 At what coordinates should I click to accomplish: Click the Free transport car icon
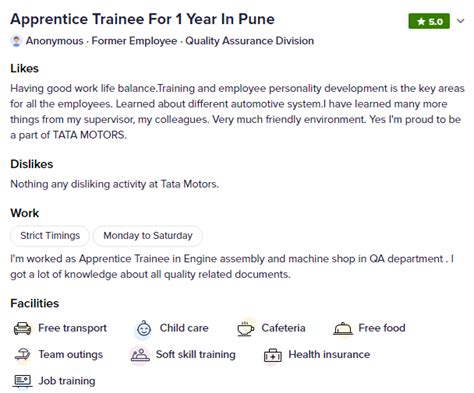[x=23, y=328]
